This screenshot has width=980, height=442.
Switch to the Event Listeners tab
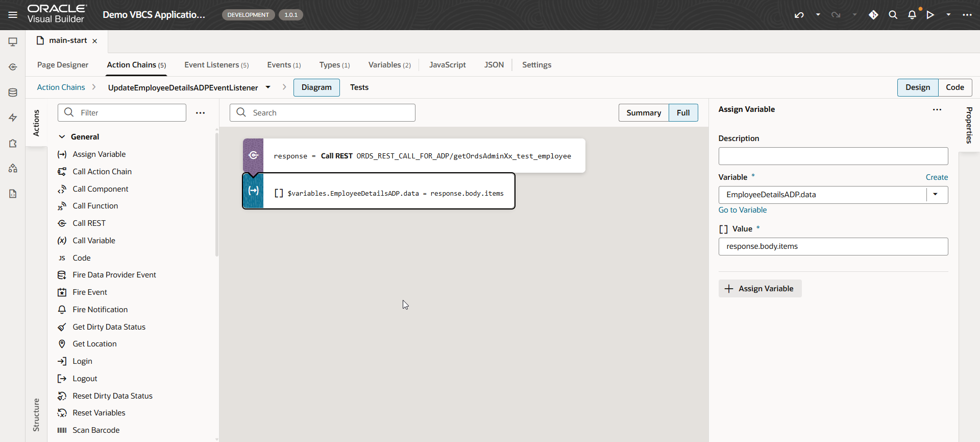click(x=216, y=65)
